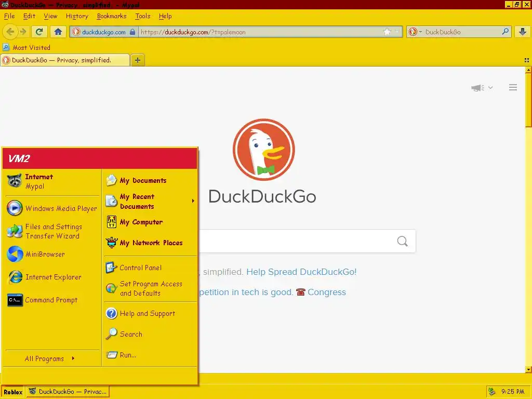Open search engine selector dropdown
Image resolution: width=532 pixels, height=399 pixels.
pos(415,32)
